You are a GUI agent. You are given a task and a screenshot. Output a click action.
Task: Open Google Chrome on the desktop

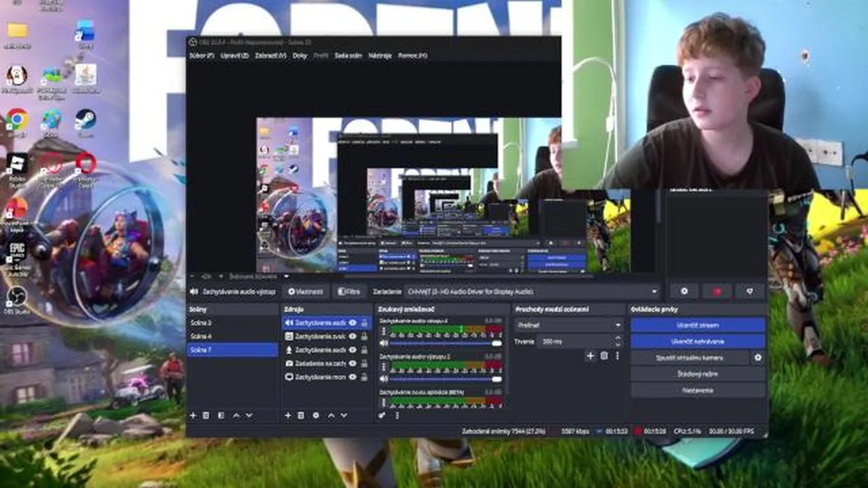tap(17, 121)
